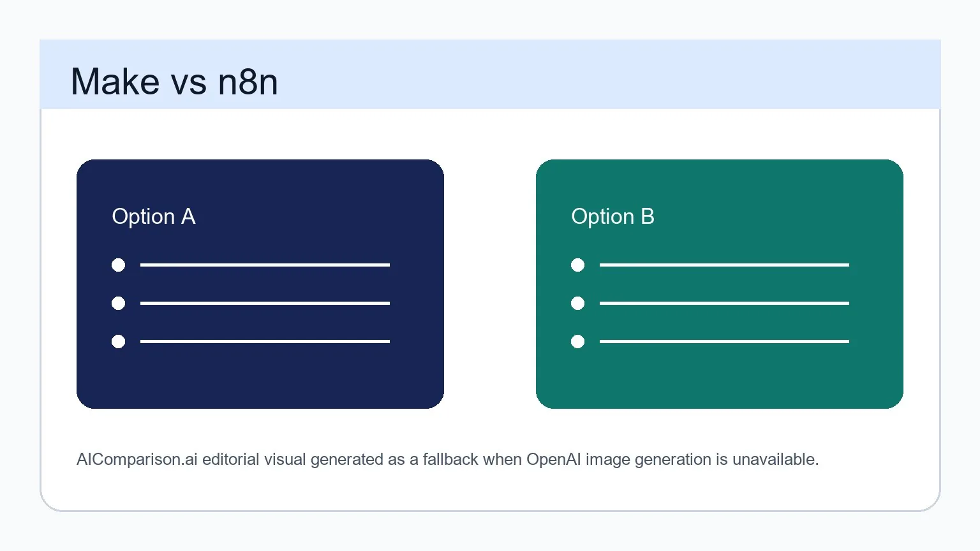Screen dimensions: 980x551
Task: Click the first bullet dot under Option B
Action: point(577,265)
